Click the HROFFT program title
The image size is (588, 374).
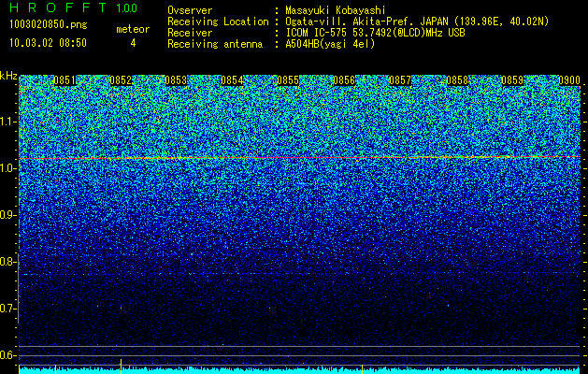click(58, 7)
